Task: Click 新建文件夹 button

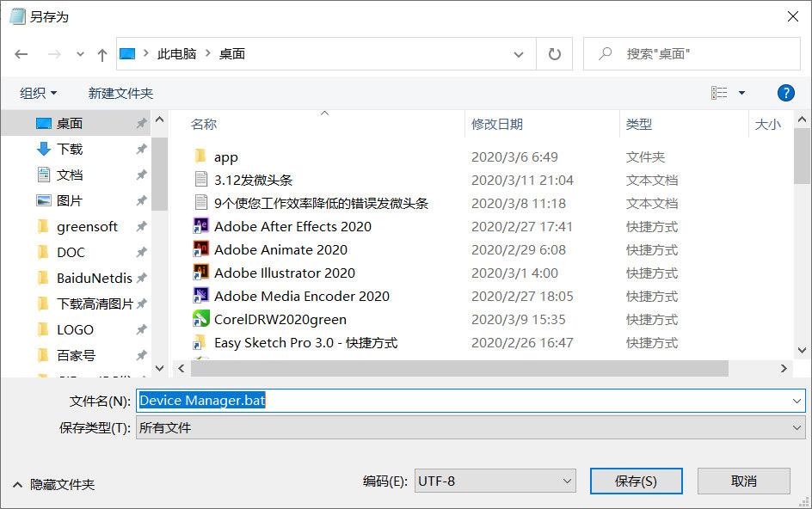Action: [x=120, y=93]
